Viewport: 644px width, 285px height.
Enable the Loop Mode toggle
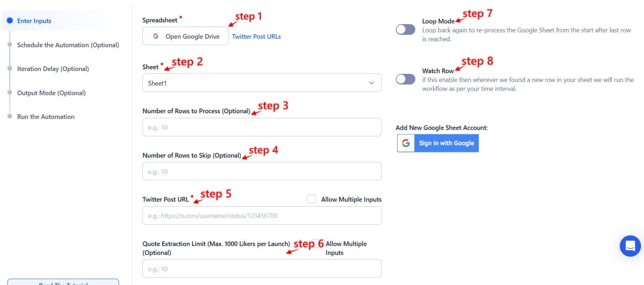[x=405, y=30]
